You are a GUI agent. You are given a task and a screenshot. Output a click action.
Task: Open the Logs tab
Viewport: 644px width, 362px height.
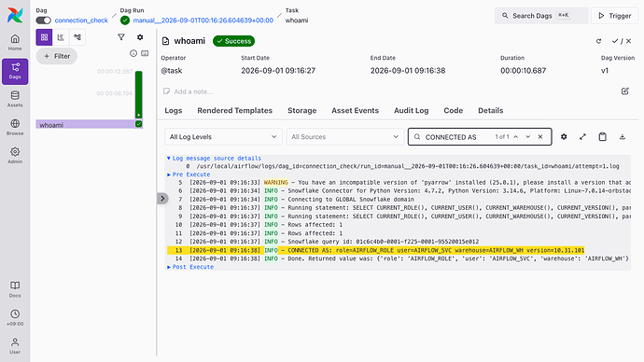point(174,110)
